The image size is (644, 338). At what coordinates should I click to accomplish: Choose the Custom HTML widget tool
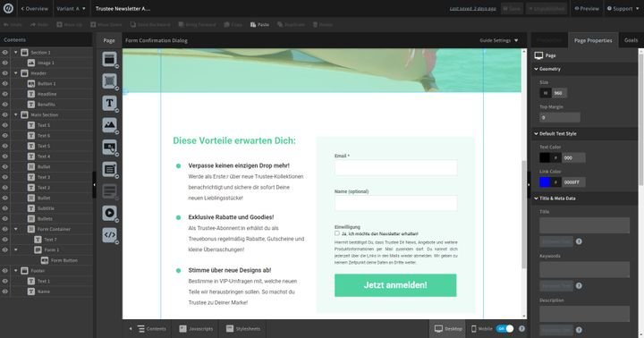[x=109, y=235]
